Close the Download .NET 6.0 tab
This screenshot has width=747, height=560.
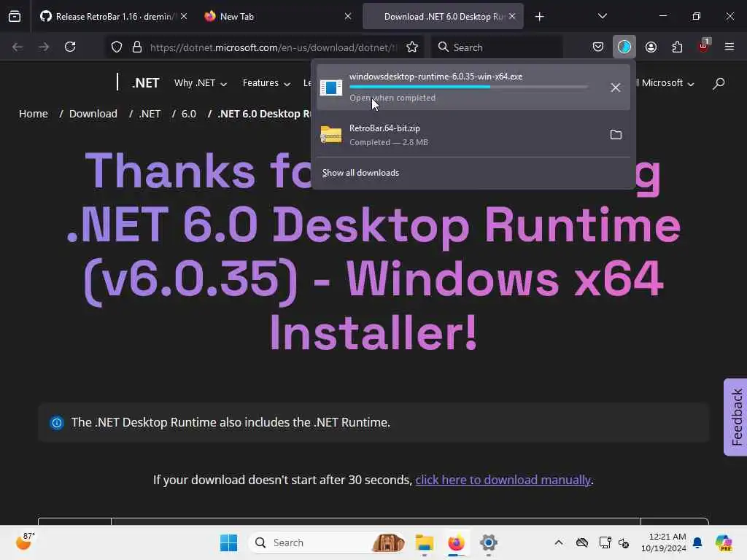(512, 17)
